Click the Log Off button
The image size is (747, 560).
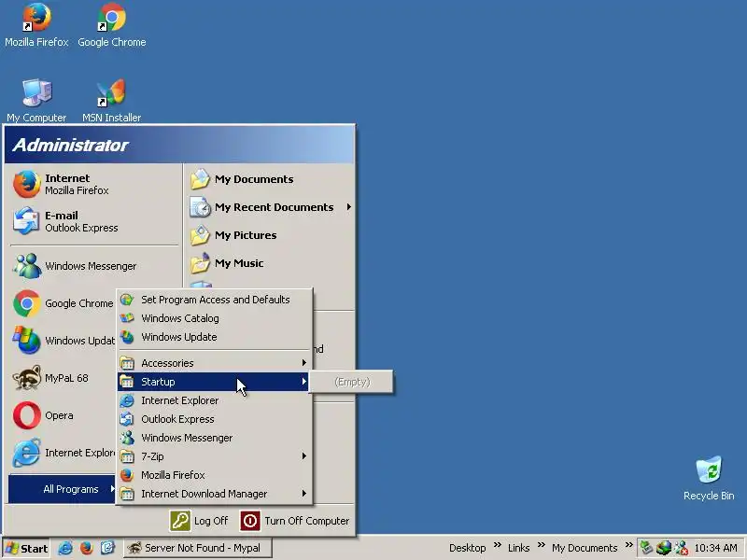pyautogui.click(x=199, y=521)
